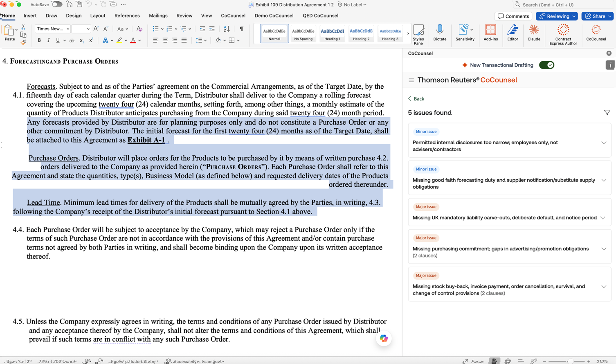Click the filter issues funnel icon
616x364 pixels.
click(607, 113)
